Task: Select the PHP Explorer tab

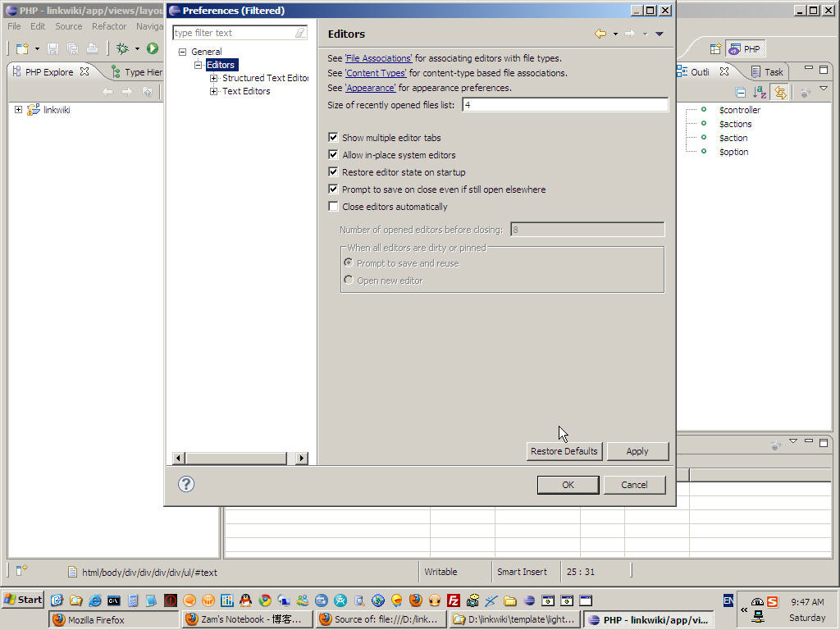Action: tap(50, 72)
